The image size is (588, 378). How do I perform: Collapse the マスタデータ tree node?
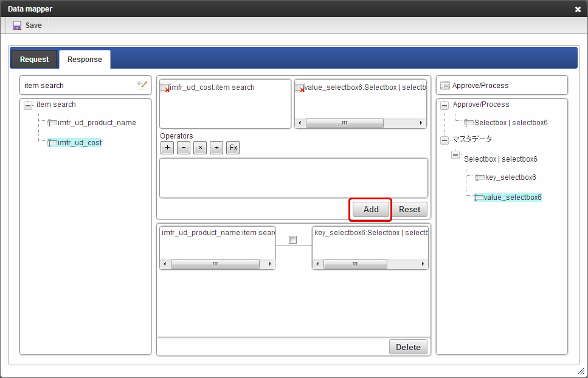tap(444, 140)
